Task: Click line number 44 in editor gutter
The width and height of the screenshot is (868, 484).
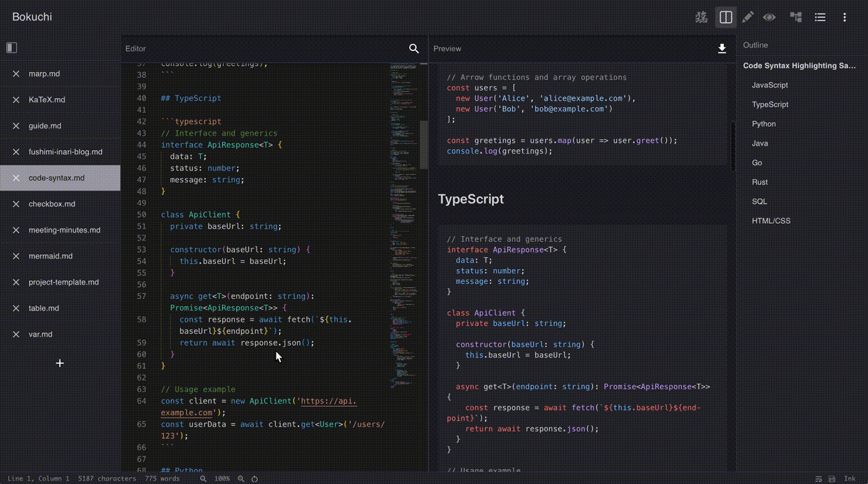Action: click(x=141, y=144)
